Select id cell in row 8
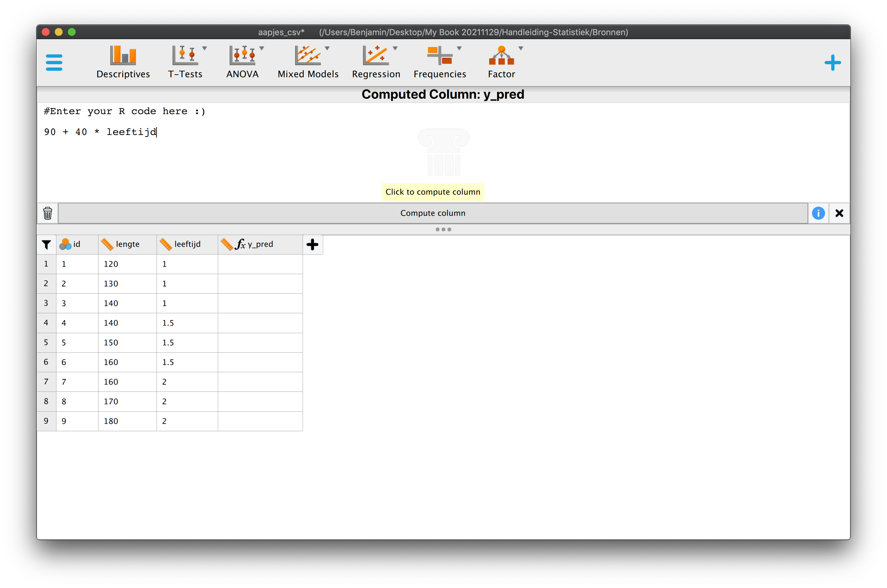Image resolution: width=887 pixels, height=588 pixels. coord(77,401)
